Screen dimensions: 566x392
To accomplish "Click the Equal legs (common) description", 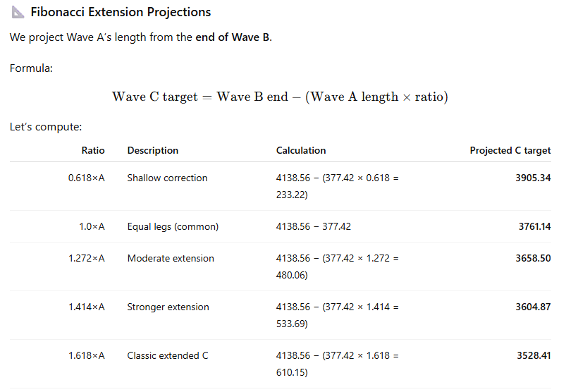I will 173,226.
